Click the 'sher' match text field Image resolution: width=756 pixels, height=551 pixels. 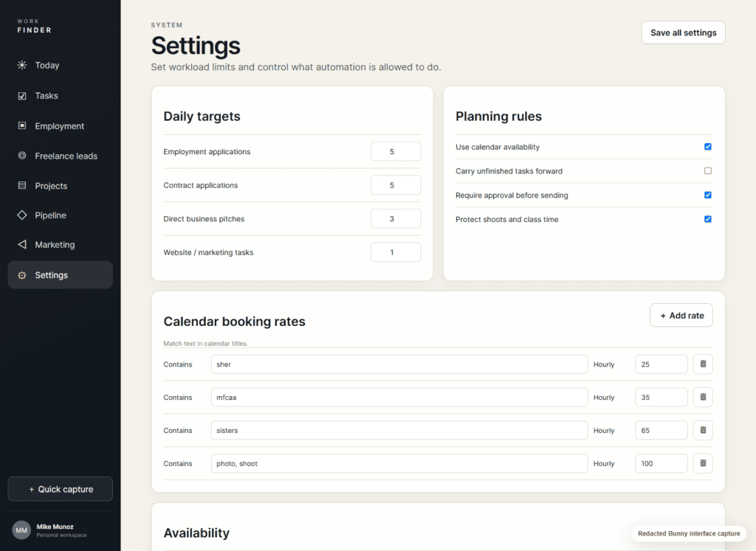399,364
